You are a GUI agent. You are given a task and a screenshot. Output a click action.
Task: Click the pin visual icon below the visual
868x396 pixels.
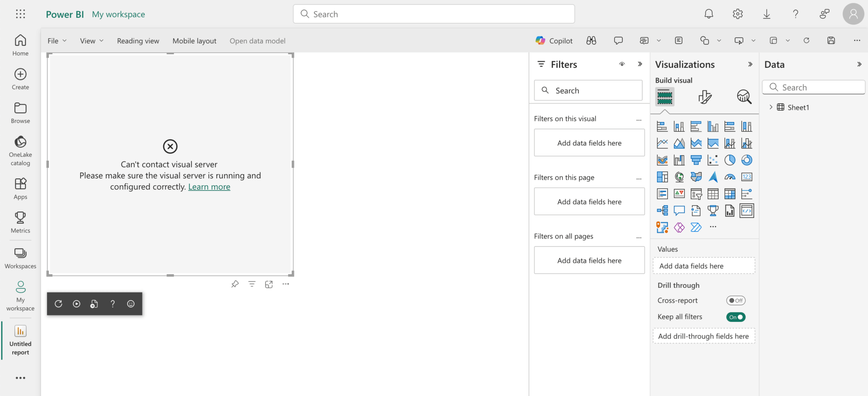tap(235, 284)
